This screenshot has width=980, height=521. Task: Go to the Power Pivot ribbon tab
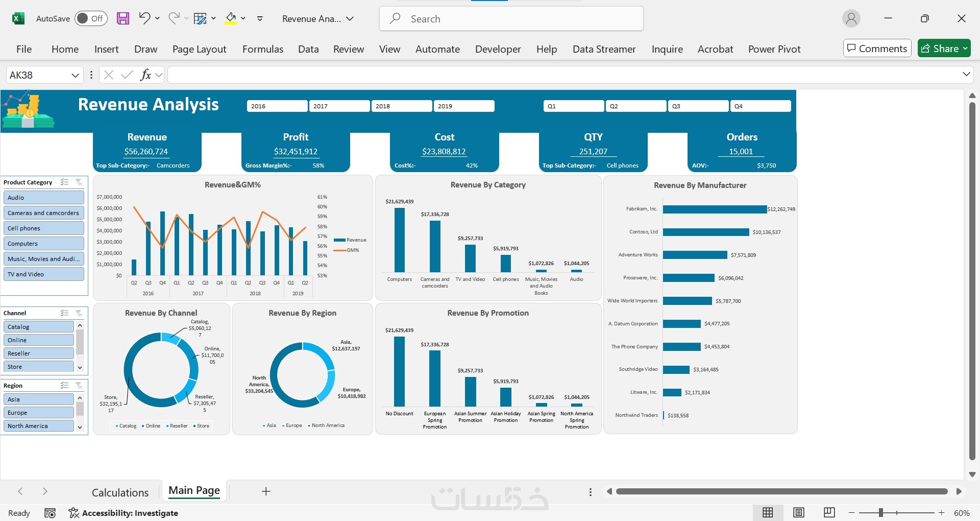(x=774, y=49)
